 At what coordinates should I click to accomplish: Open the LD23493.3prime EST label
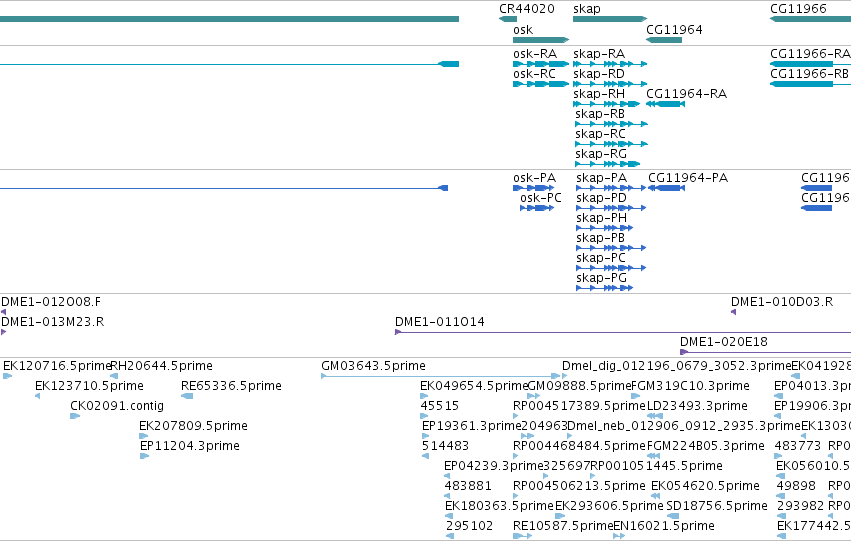point(697,406)
